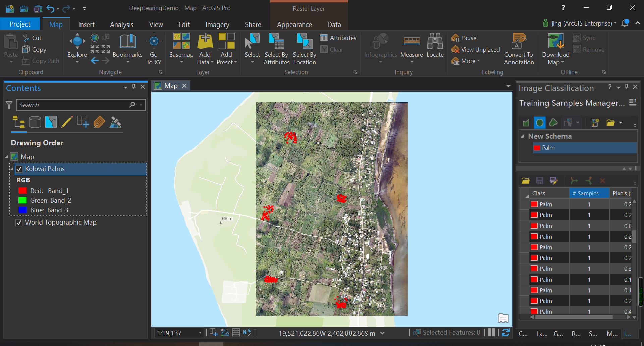The image size is (644, 346).
Task: Open the map scale dropdown
Action: 200,333
